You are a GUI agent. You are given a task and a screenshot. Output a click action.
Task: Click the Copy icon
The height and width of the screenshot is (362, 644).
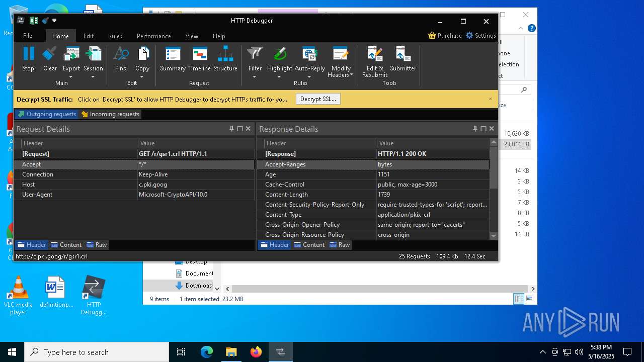[143, 53]
